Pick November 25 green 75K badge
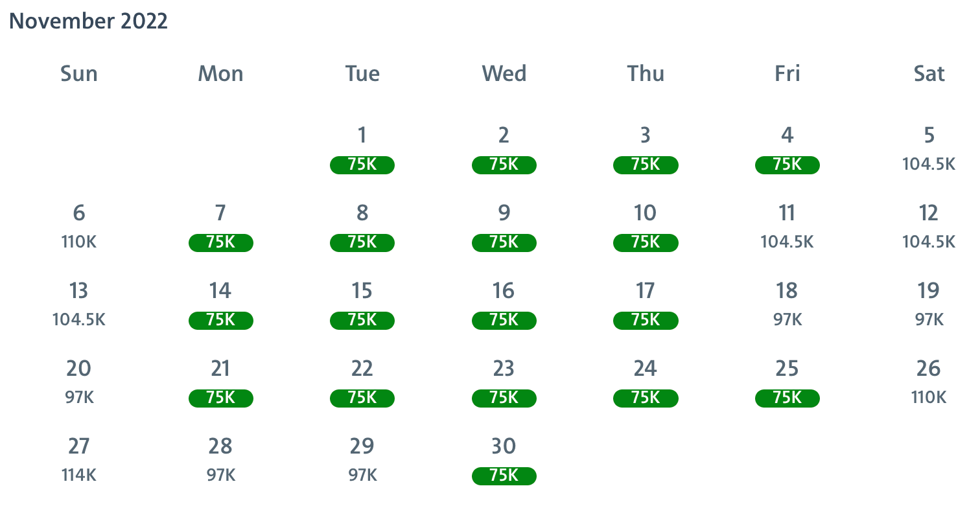This screenshot has width=980, height=508. point(787,398)
